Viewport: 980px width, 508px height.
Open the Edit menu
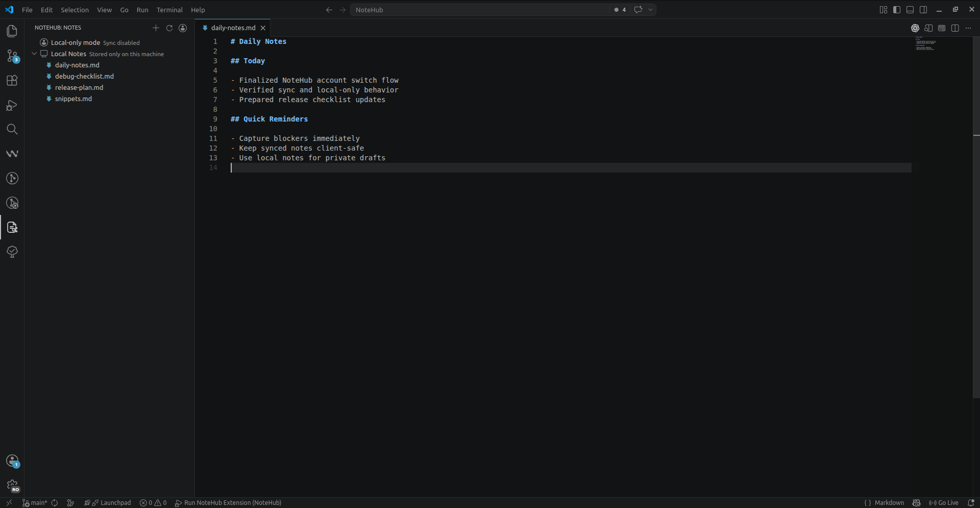(x=46, y=10)
